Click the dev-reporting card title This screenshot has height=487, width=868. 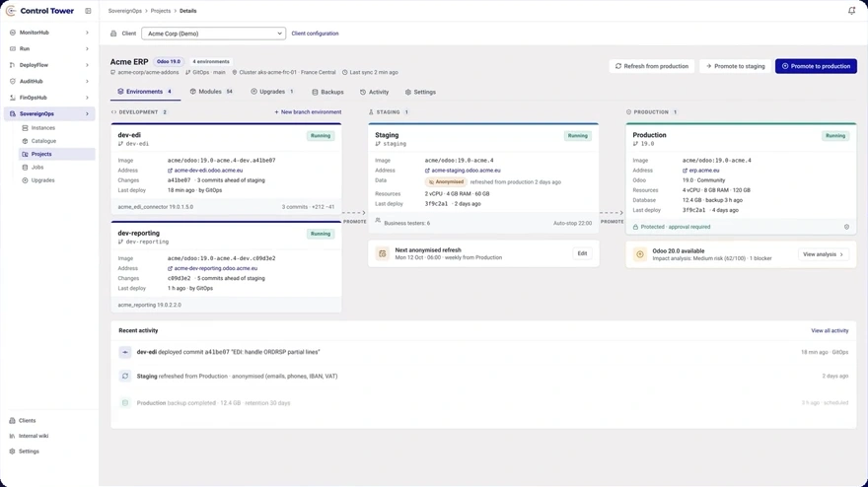(138, 233)
